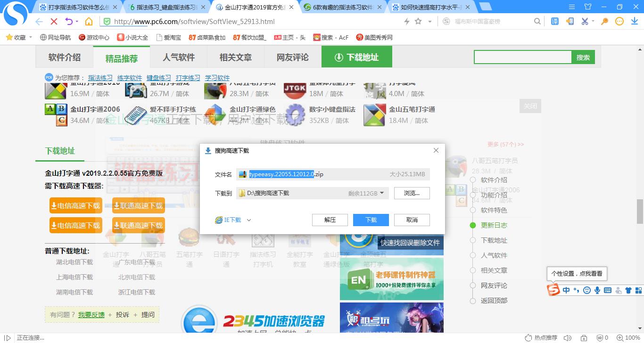Toggle the 中 Chinese input mode
The height and width of the screenshot is (343, 644).
(x=566, y=290)
